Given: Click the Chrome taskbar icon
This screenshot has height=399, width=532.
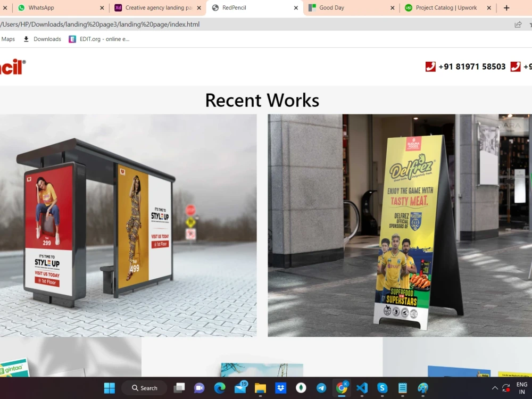Looking at the screenshot, I should [x=342, y=387].
